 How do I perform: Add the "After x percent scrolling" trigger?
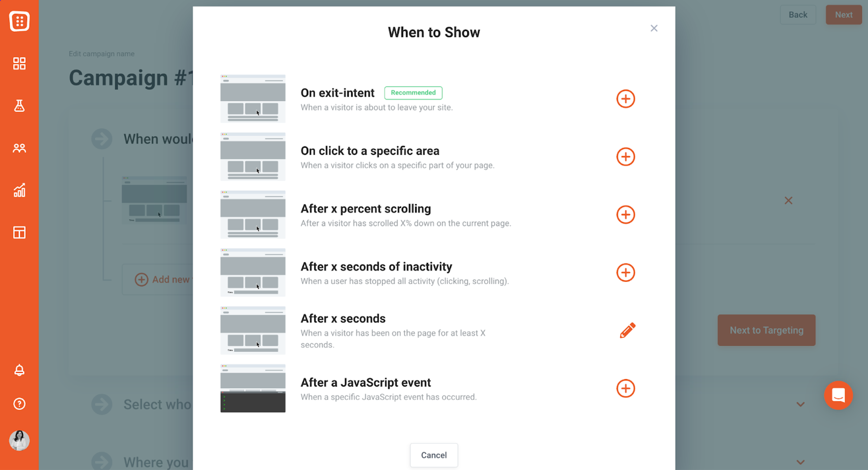pyautogui.click(x=625, y=214)
